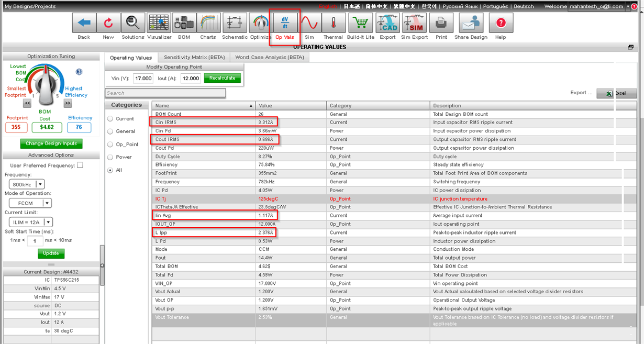Toggle User Preferred Frequency checkbox
644x344 pixels.
[80, 165]
